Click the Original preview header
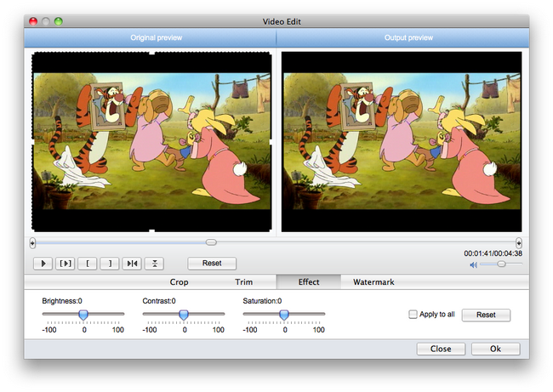 [x=157, y=37]
